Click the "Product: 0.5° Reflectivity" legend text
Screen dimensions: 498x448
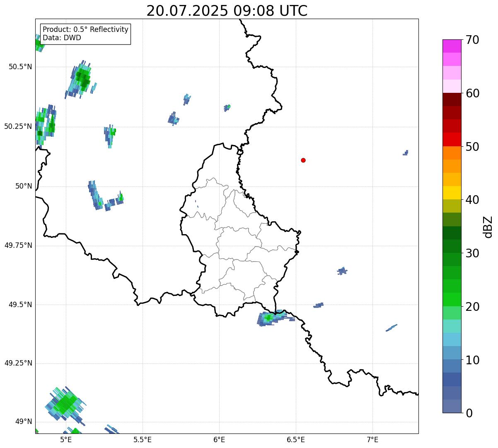[86, 30]
